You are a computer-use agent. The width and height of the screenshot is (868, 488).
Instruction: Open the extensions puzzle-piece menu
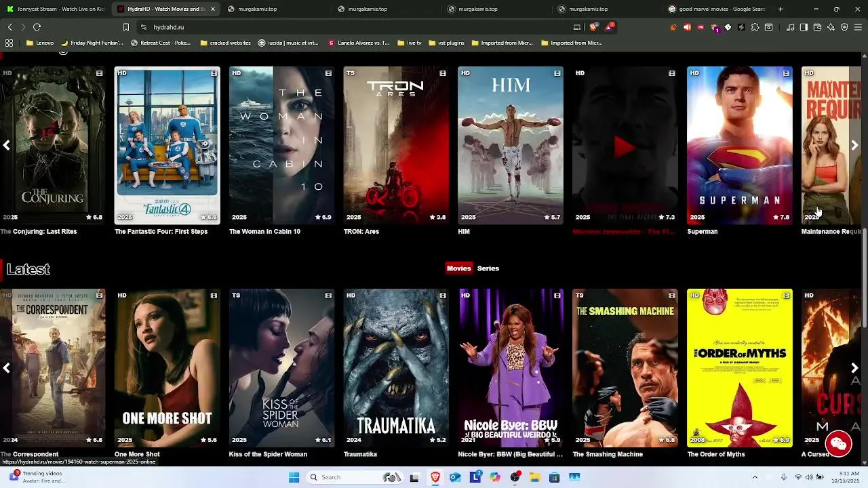pyautogui.click(x=755, y=27)
